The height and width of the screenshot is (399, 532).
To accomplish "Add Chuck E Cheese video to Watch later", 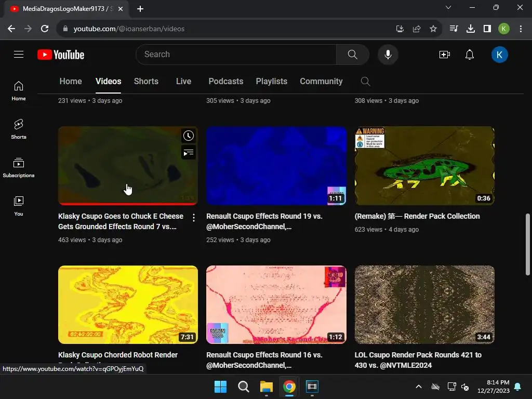I will (x=188, y=136).
